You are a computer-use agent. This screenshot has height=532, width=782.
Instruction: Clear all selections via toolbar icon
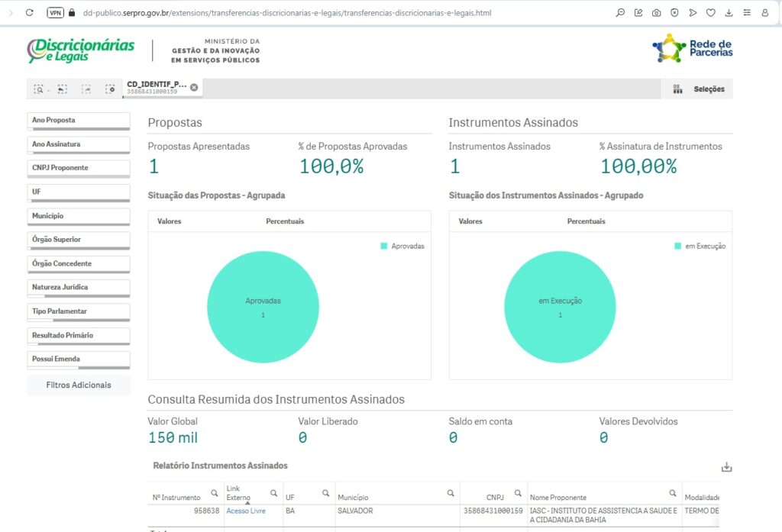point(110,89)
